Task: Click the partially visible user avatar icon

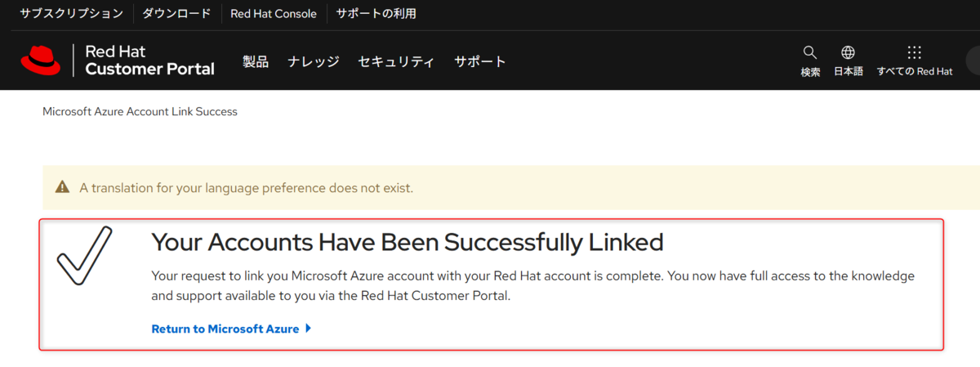Action: [x=973, y=61]
